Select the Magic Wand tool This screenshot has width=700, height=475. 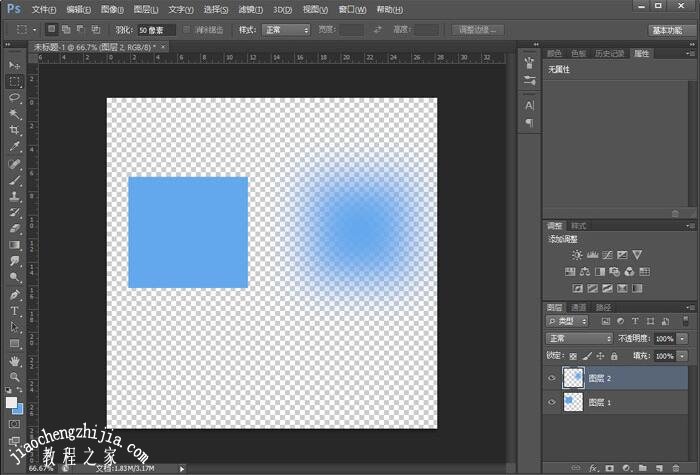point(15,114)
